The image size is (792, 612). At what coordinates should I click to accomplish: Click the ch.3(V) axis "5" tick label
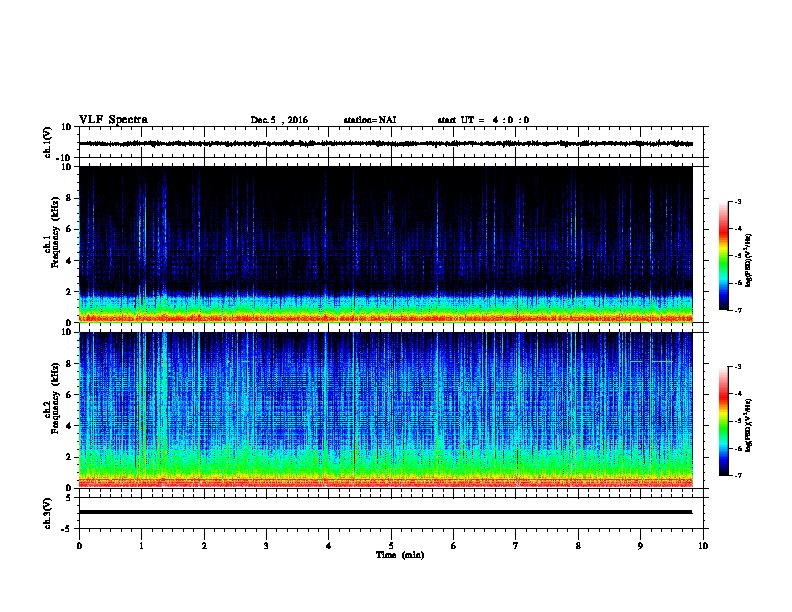click(x=69, y=497)
